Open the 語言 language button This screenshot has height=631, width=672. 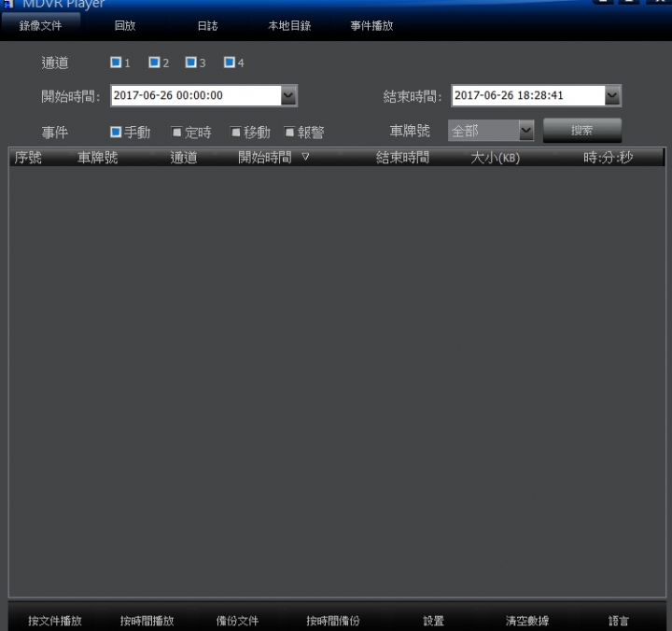click(x=619, y=621)
